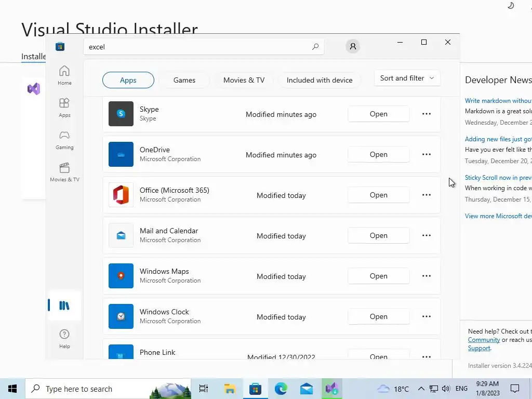Viewport: 532px width, 399px height.
Task: Select the Apps filter tab
Action: 128,80
